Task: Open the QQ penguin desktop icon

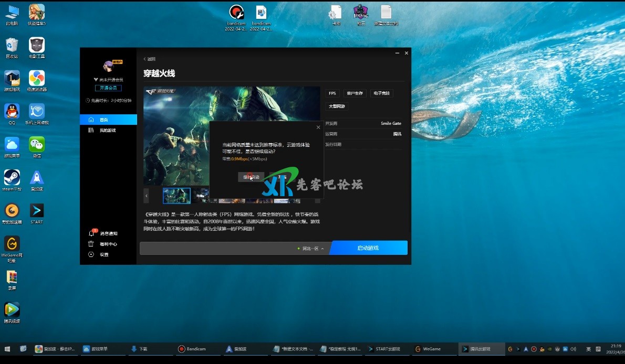Action: click(12, 111)
